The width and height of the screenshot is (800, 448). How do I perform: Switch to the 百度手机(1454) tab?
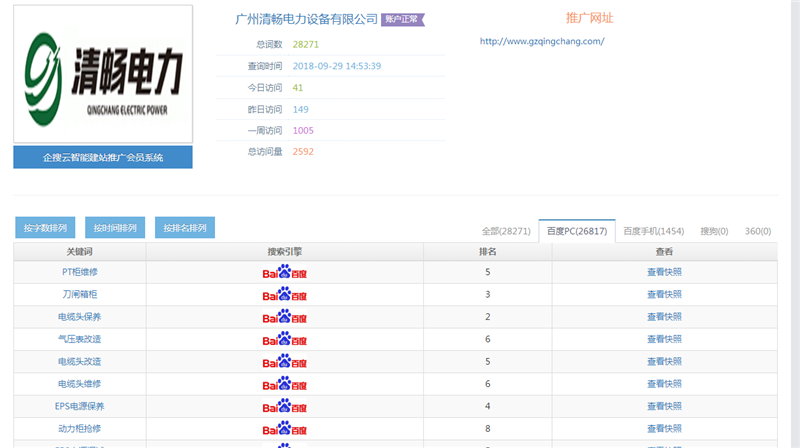[x=654, y=231]
